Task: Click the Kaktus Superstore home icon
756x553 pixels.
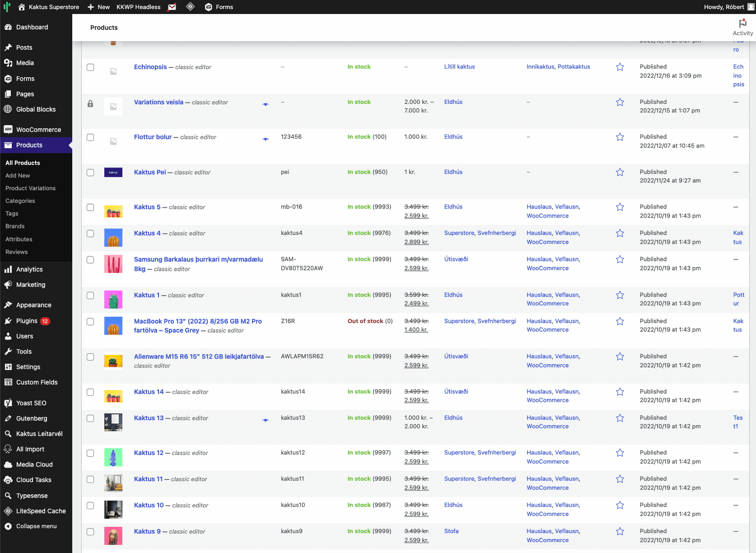Action: 22,7
